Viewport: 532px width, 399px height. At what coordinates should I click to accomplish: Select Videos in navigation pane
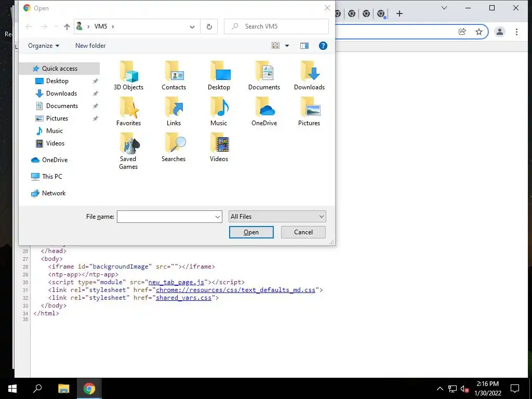pos(55,143)
